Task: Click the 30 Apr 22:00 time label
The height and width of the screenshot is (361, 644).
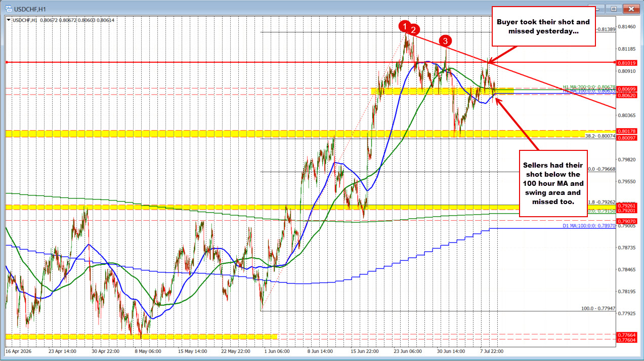Action: [106, 350]
